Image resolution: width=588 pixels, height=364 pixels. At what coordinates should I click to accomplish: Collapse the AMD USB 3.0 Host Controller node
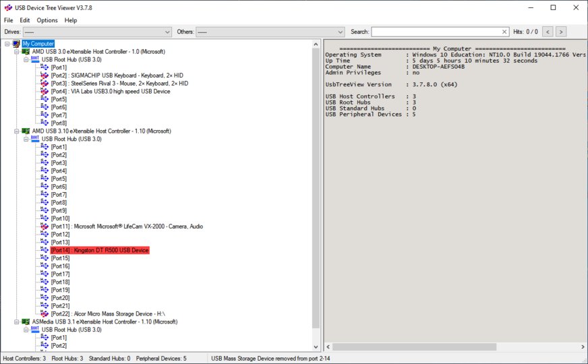pyautogui.click(x=16, y=52)
